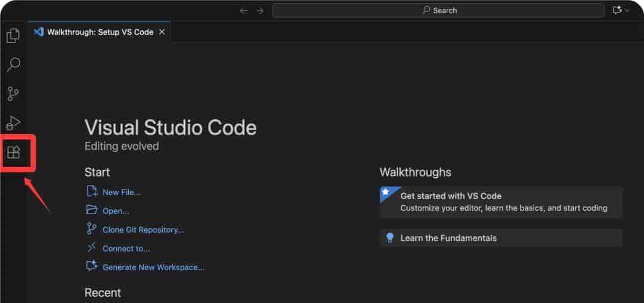Expand the Copilot chat dropdown chevron
644x303 pixels.
tap(627, 11)
